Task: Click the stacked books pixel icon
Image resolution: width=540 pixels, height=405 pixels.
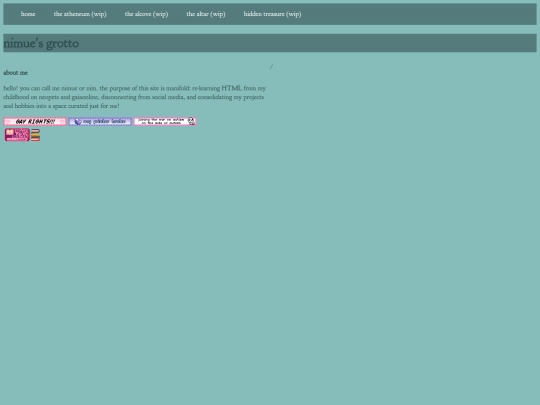Action: (x=35, y=135)
